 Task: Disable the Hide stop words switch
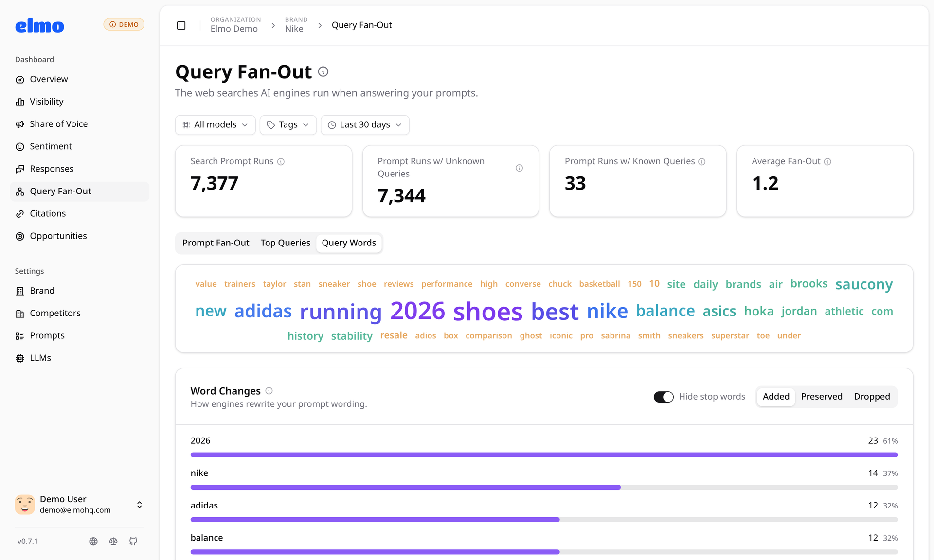664,397
